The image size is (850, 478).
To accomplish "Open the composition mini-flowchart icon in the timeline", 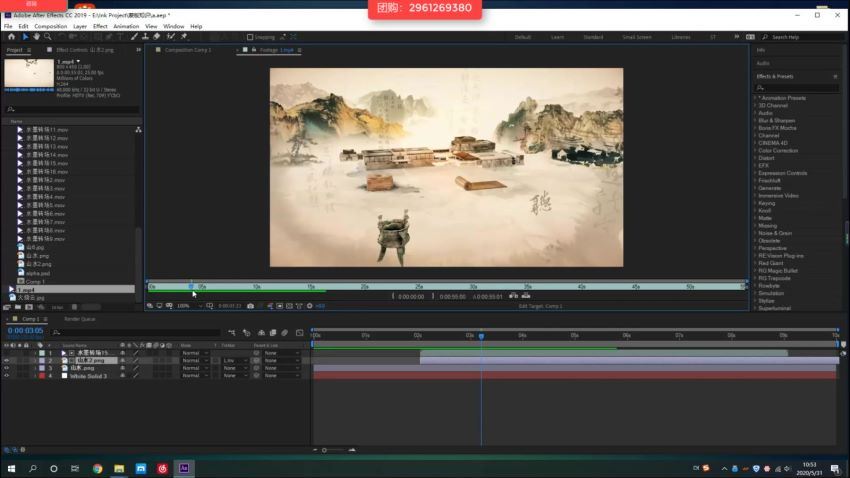I will pyautogui.click(x=232, y=333).
